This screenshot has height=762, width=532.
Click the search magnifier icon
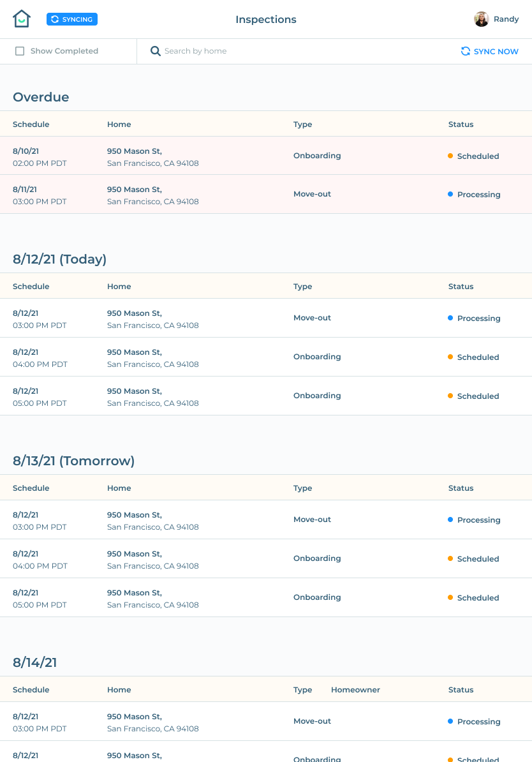coord(155,51)
